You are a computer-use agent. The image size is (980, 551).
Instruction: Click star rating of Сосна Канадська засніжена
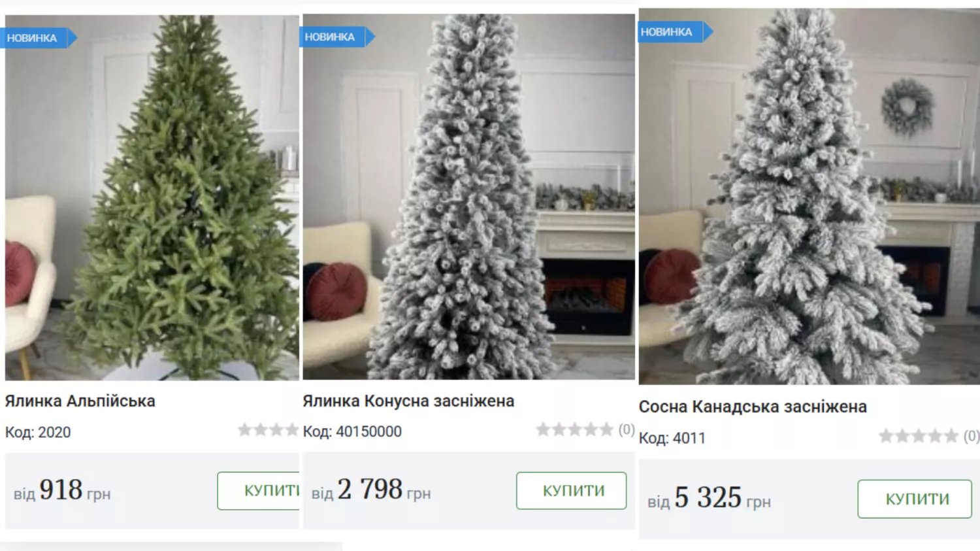(x=919, y=436)
